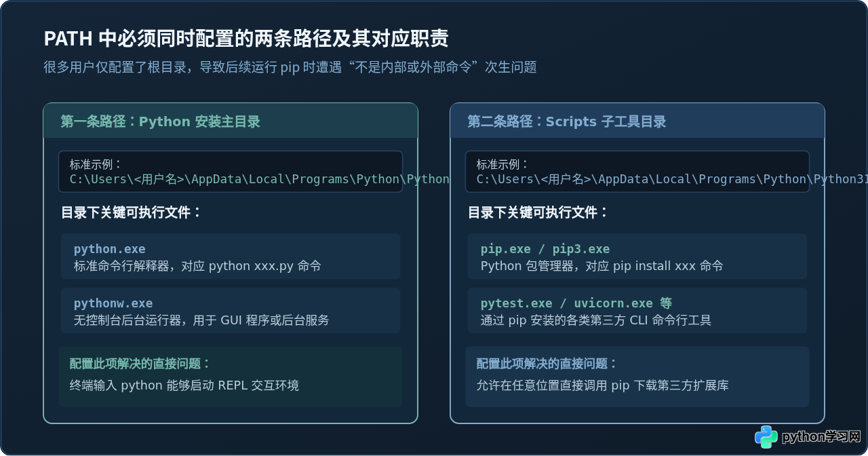Click 标准示例 label in the first path card
Screen dimensions: 868x456
(96, 164)
